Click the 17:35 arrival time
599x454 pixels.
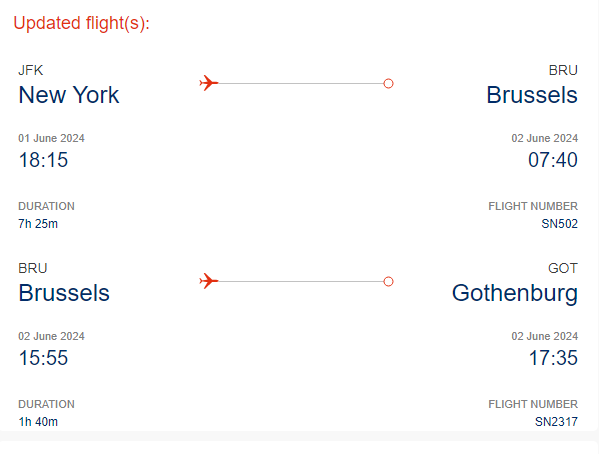click(553, 358)
